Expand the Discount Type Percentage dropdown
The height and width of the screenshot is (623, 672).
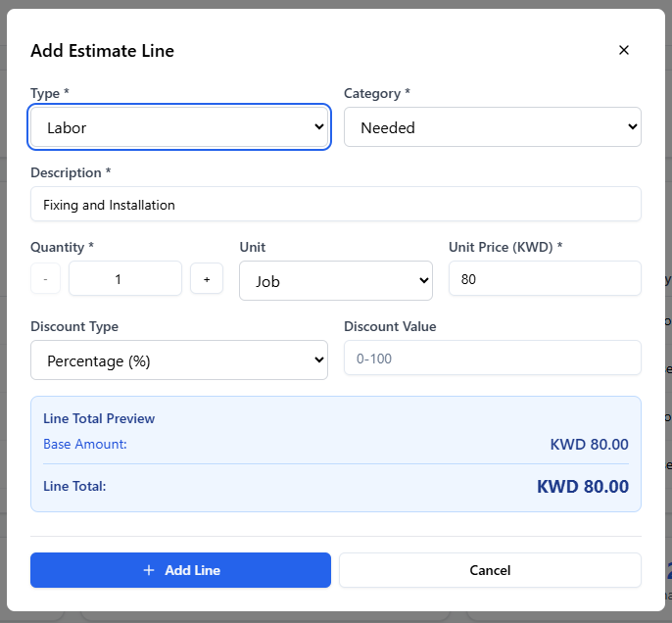[179, 360]
